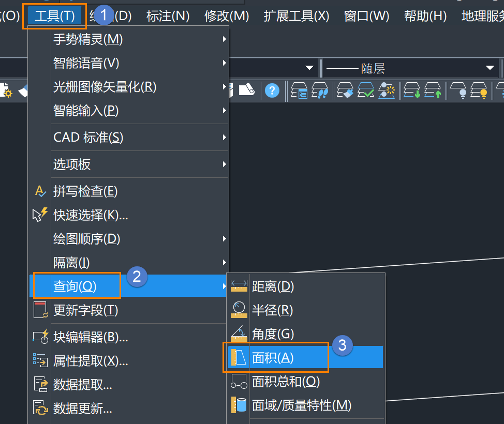
Task: Choose 快速选择(K)... quick select
Action: tap(128, 215)
